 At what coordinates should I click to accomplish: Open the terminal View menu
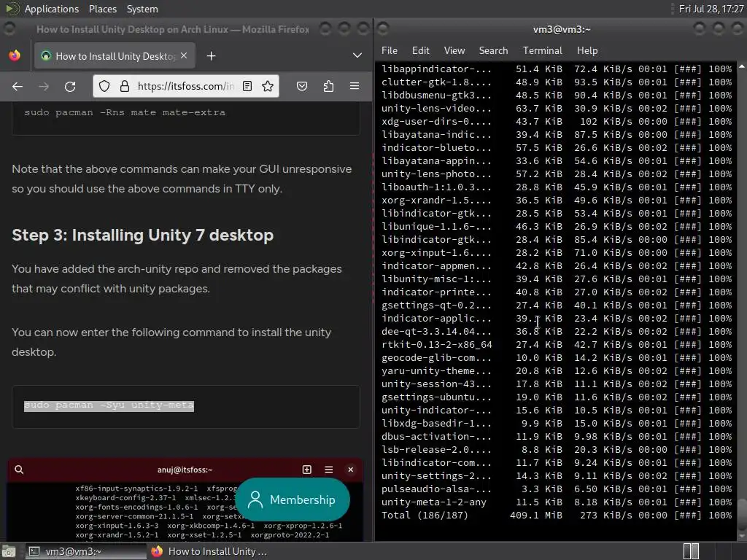[x=454, y=50]
